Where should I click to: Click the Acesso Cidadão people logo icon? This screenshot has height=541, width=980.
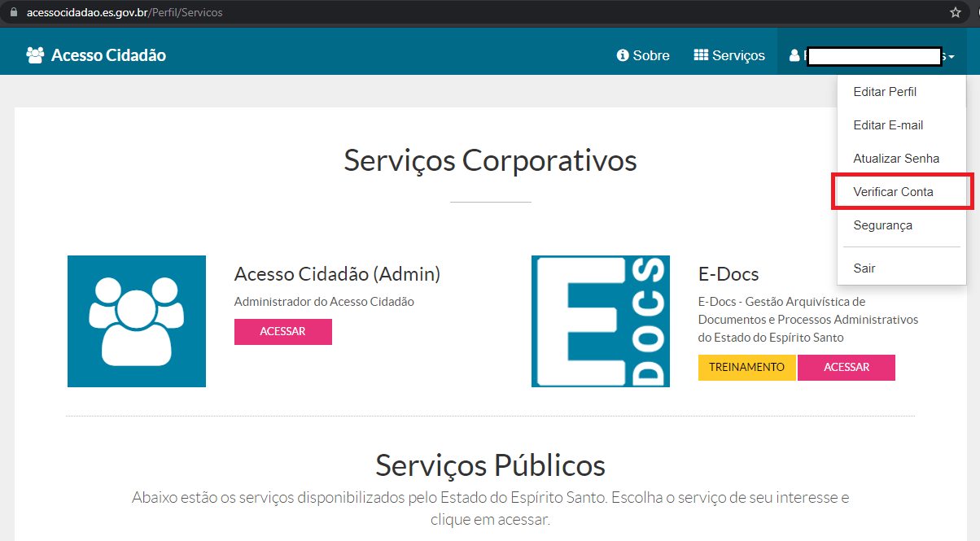34,55
